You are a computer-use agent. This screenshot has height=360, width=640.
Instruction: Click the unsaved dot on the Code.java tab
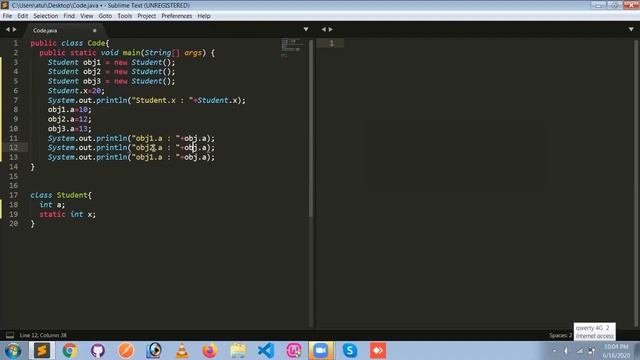point(94,31)
